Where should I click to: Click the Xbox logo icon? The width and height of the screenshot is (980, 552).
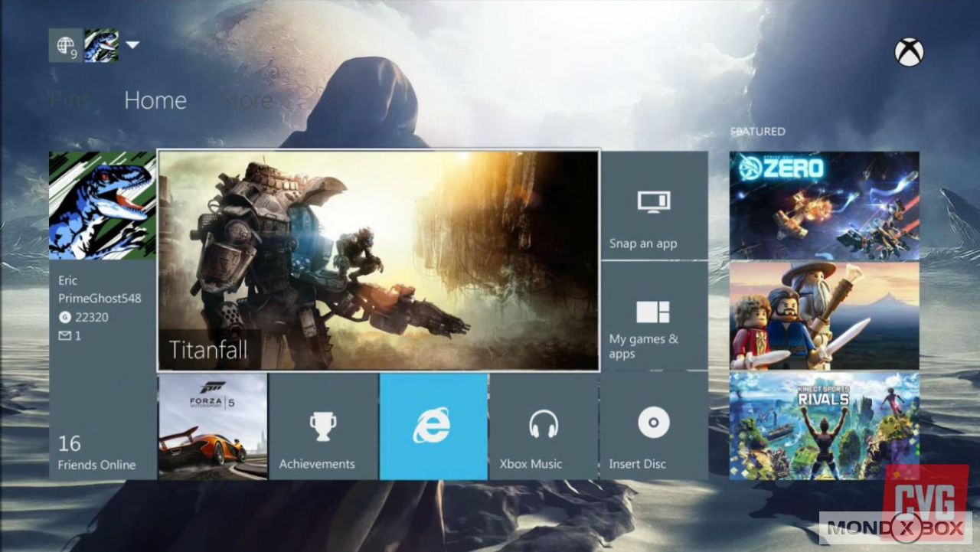(x=909, y=52)
